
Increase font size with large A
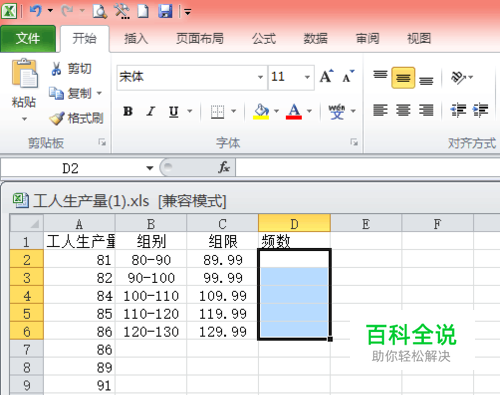(326, 77)
